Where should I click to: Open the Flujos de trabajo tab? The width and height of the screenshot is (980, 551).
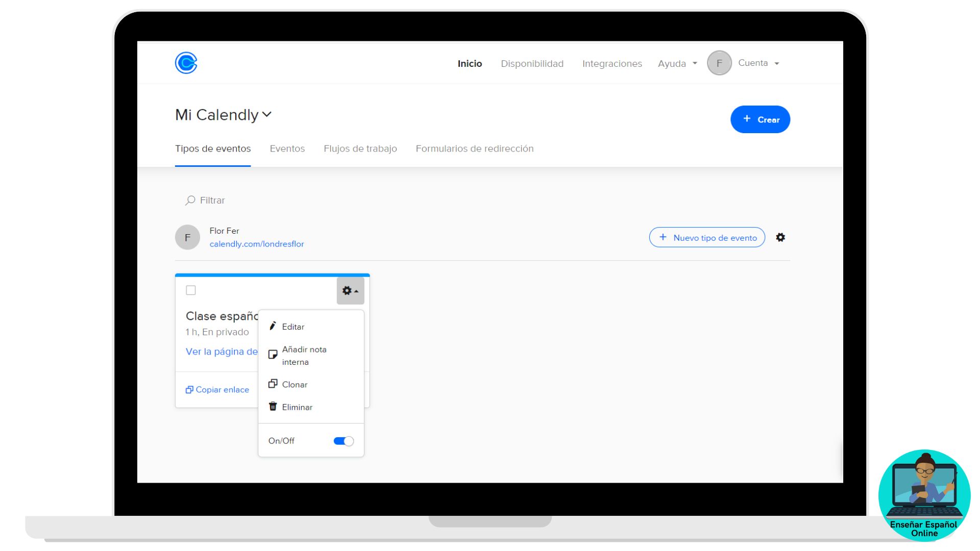[x=360, y=149]
